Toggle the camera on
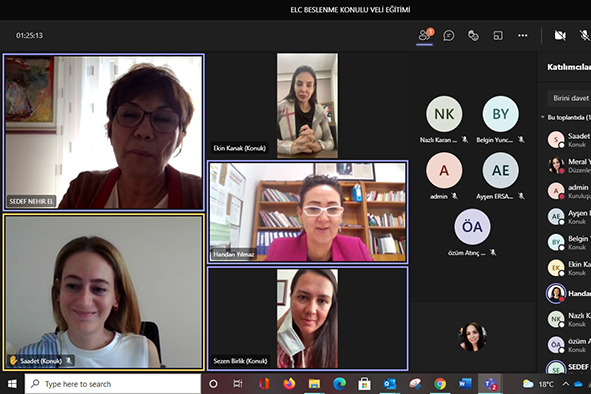 pyautogui.click(x=560, y=35)
